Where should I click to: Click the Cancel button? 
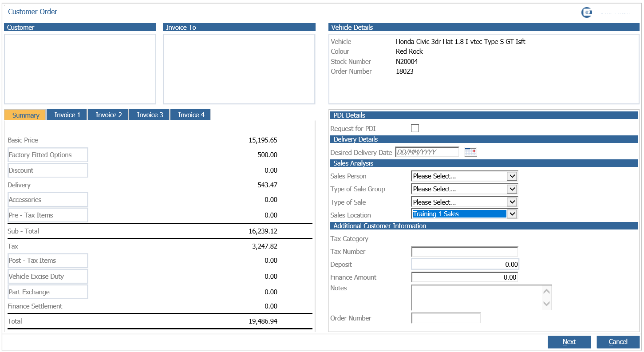pos(618,342)
